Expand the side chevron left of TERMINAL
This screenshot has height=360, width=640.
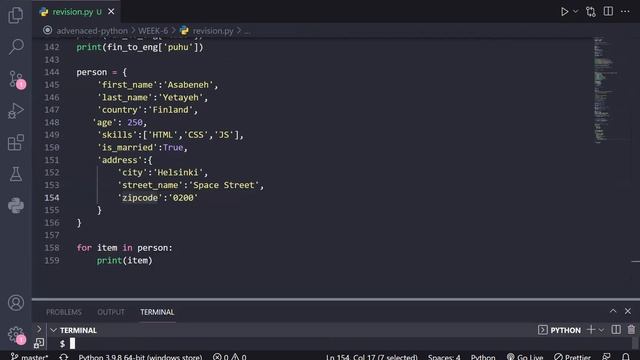39,329
